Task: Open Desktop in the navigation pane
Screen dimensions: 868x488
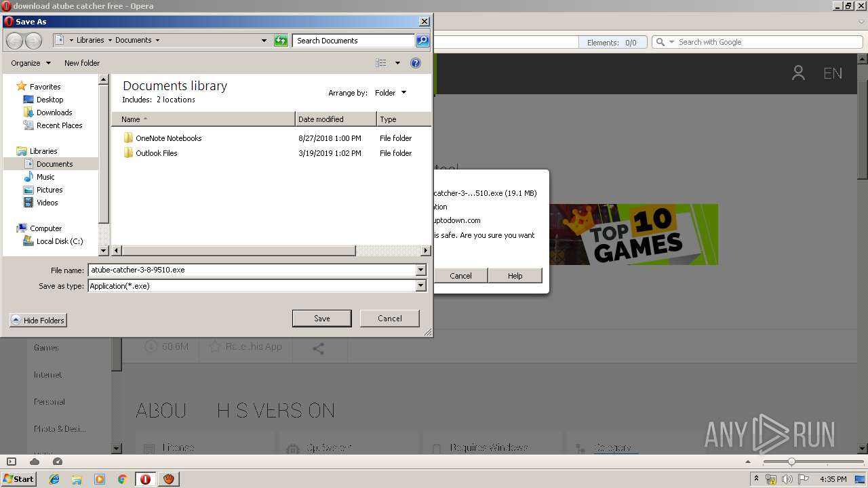Action: [50, 100]
